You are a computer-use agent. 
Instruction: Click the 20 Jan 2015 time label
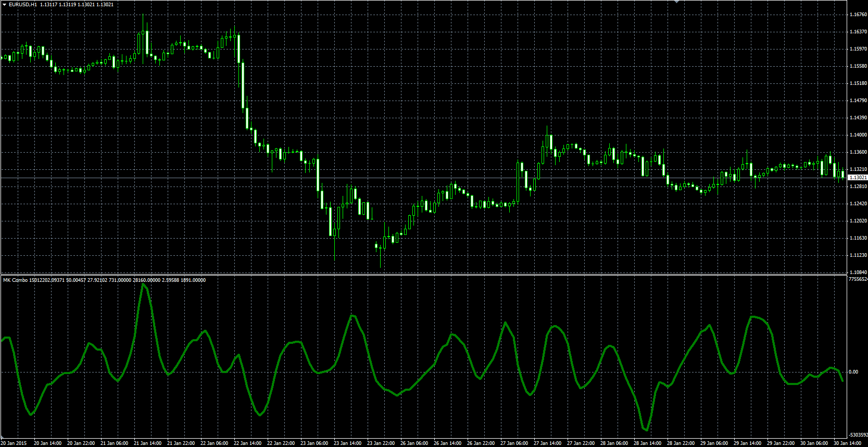14,443
